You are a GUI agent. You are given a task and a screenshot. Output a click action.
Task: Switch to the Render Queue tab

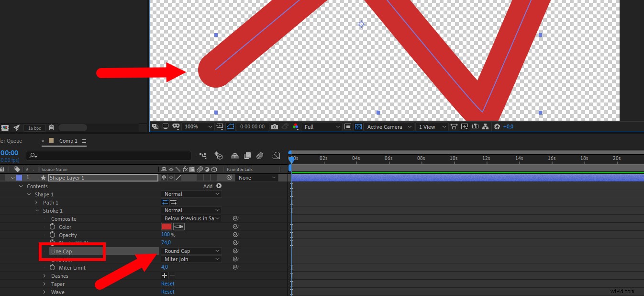(x=11, y=141)
